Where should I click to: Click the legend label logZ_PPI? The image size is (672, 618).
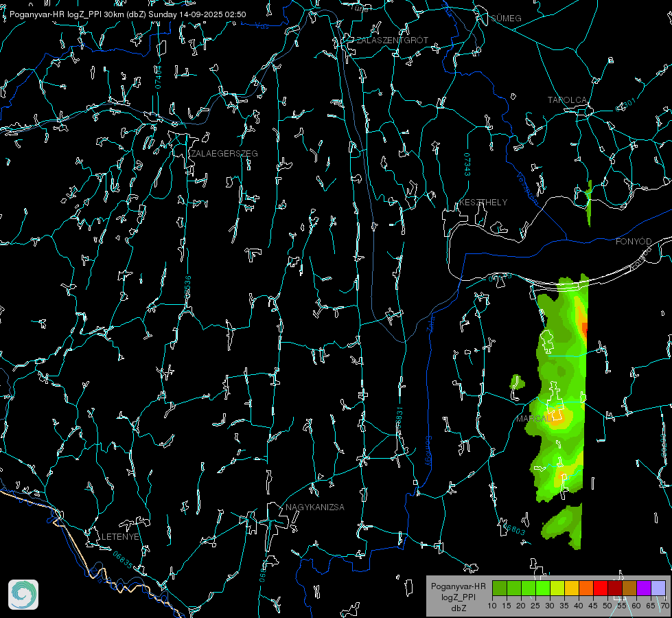(x=458, y=597)
